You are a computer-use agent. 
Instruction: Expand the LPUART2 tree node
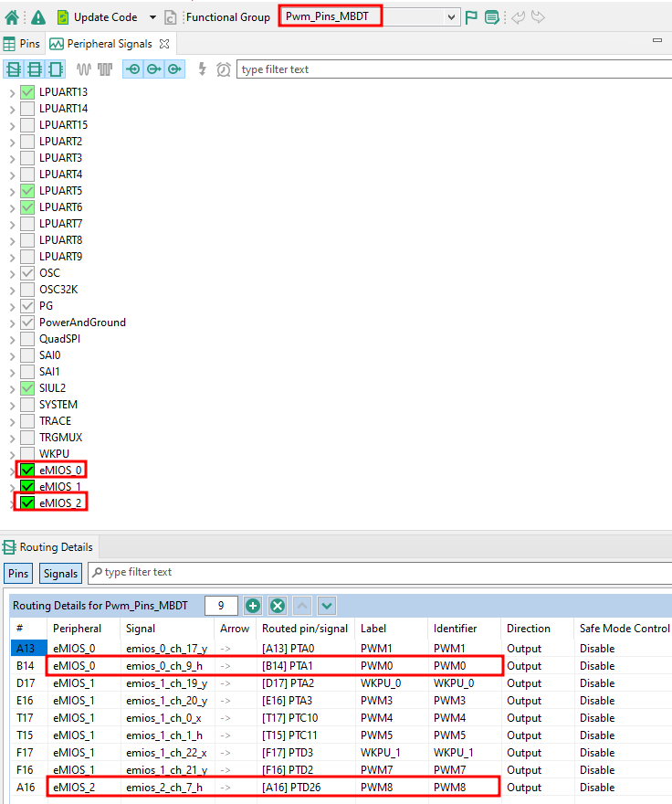(12, 142)
